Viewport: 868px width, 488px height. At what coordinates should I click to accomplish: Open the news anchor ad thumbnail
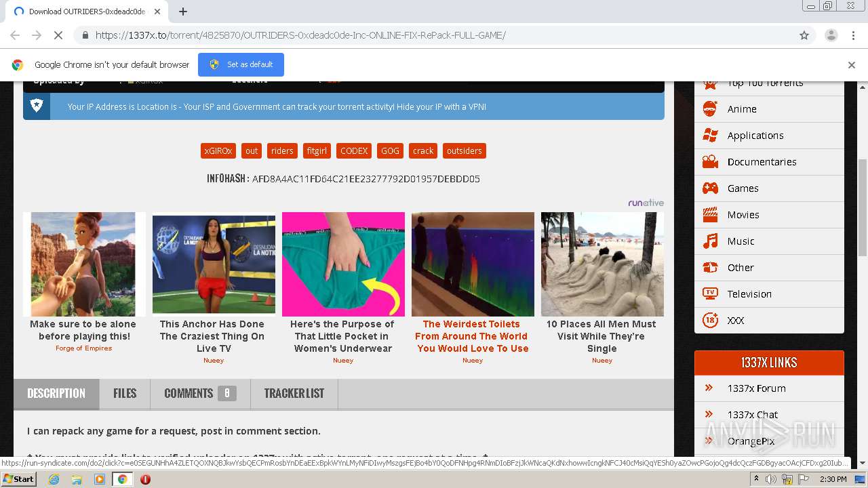[x=214, y=264]
